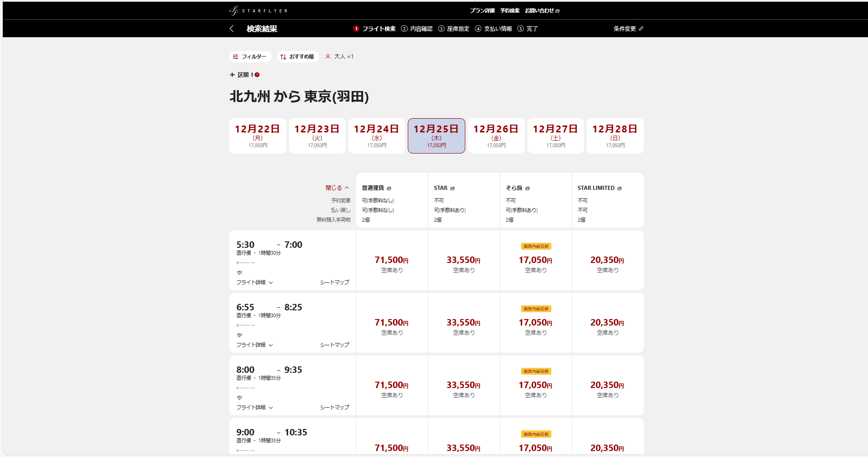The image size is (868, 457).
Task: Click the passenger icon 大人 ×1
Action: pyautogui.click(x=328, y=57)
